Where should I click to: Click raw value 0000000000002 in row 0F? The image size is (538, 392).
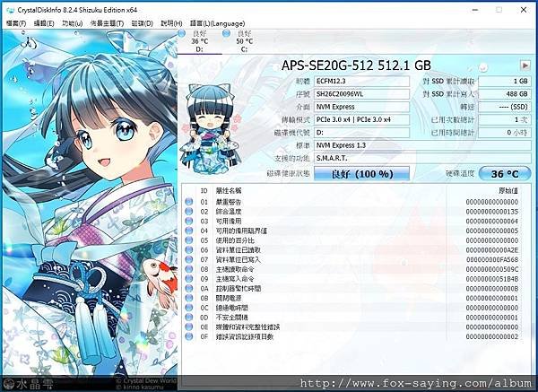pos(491,336)
